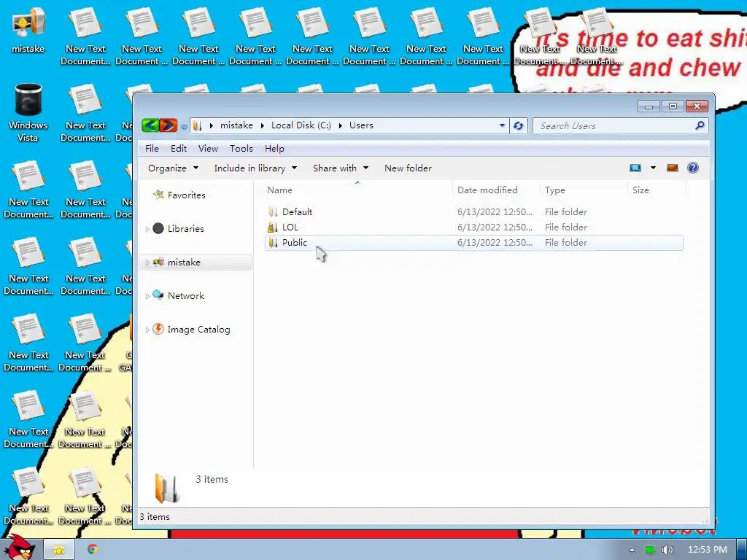Select Network in navigation pane
747x560 pixels.
click(186, 296)
